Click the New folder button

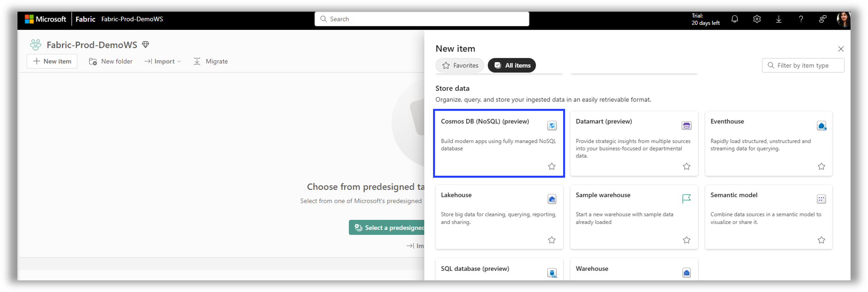tap(111, 61)
